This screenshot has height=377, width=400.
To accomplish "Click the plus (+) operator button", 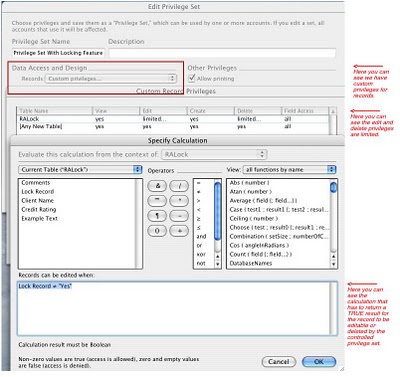I will pyautogui.click(x=179, y=231).
